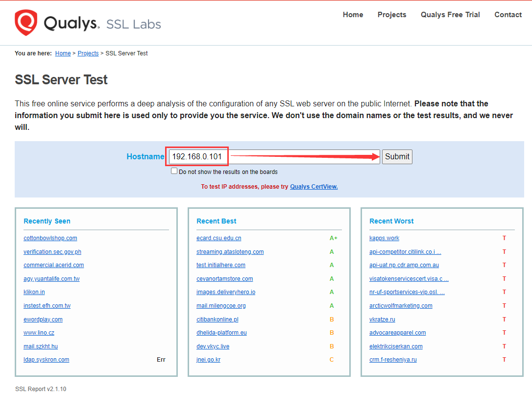Click the Submit button
The image size is (532, 395).
[397, 156]
